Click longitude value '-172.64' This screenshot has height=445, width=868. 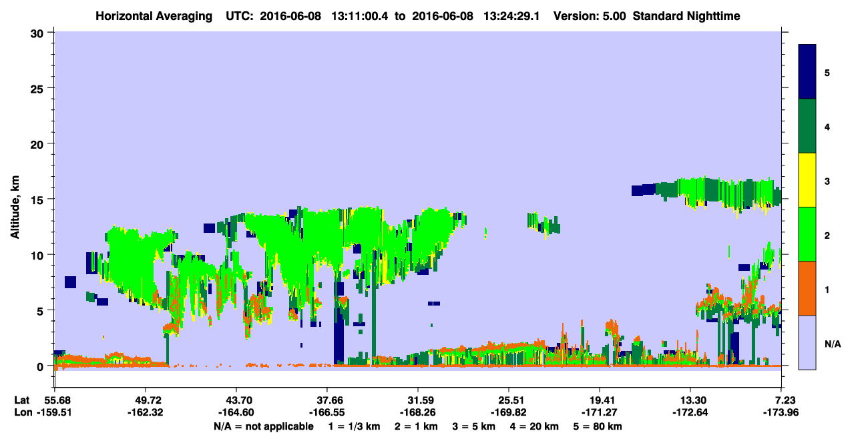pos(690,412)
